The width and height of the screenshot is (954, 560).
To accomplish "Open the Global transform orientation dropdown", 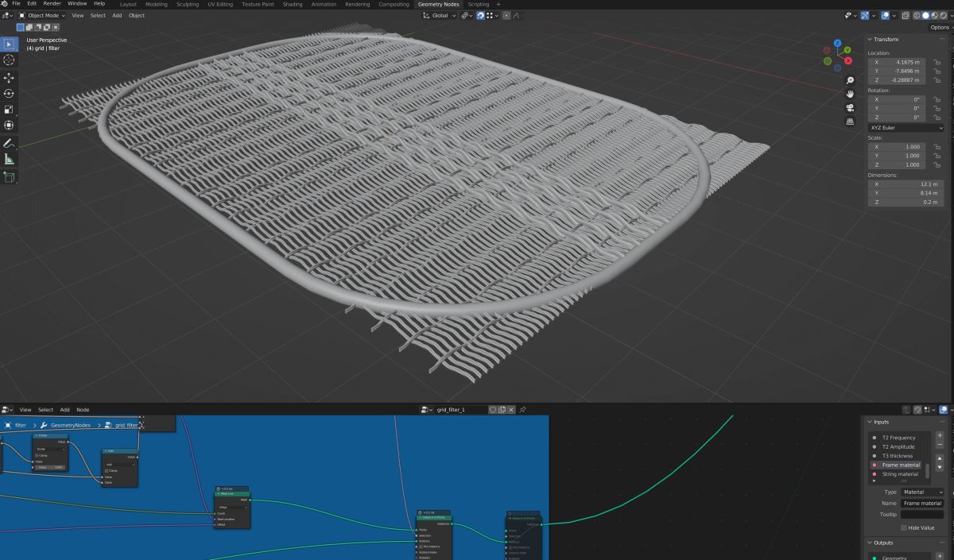I will (x=439, y=15).
